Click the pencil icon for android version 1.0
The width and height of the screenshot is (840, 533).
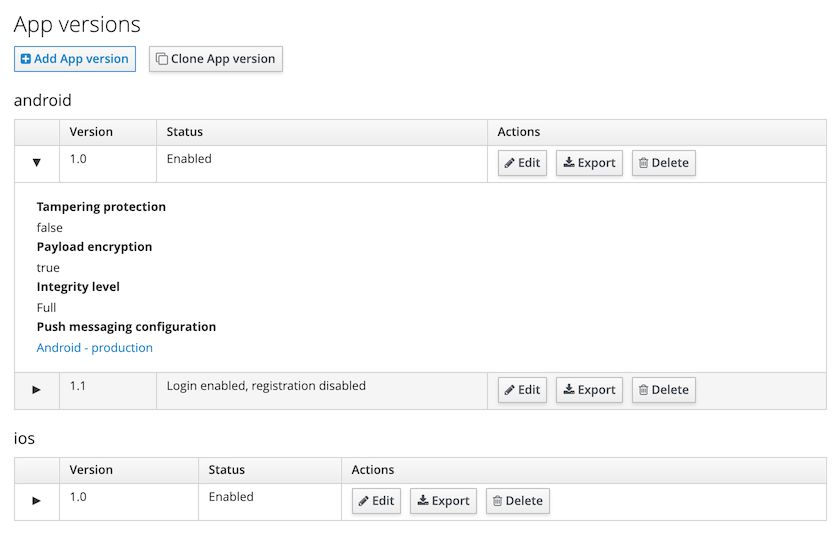[x=510, y=163]
